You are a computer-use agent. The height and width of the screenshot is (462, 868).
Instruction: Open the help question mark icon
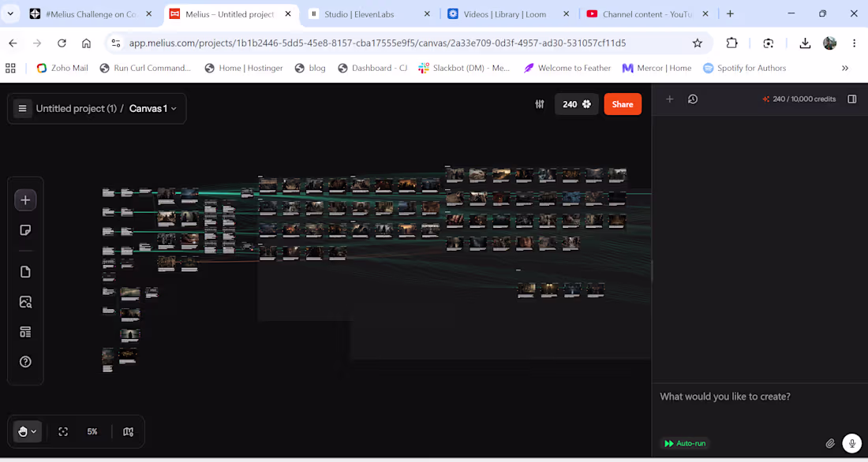[x=25, y=362]
